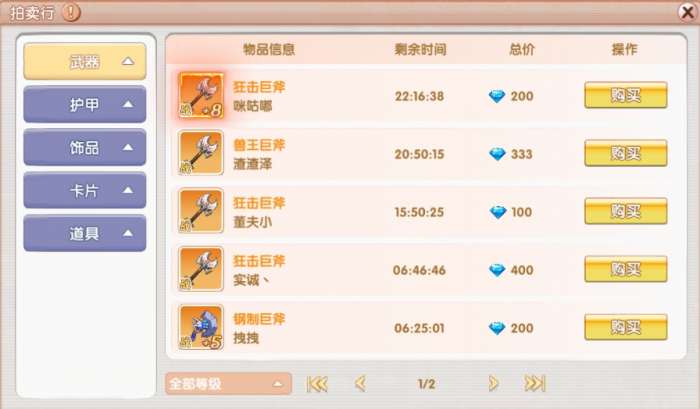Image resolution: width=700 pixels, height=409 pixels.
Task: Click the 狂击巨斧 +8 axe item icon
Action: (x=201, y=96)
